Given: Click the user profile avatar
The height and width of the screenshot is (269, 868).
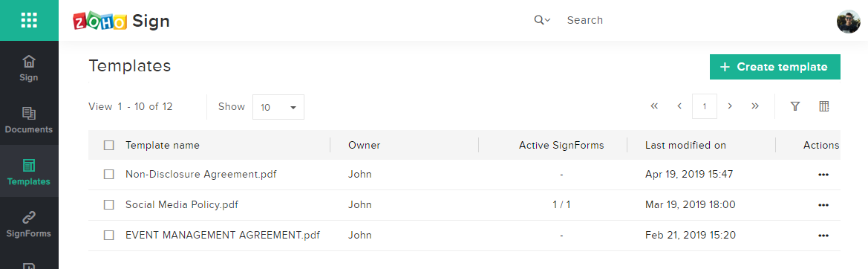Looking at the screenshot, I should tap(848, 22).
